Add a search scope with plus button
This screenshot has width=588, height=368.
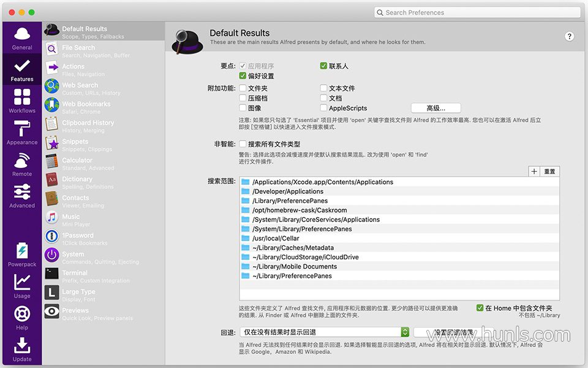(x=534, y=172)
